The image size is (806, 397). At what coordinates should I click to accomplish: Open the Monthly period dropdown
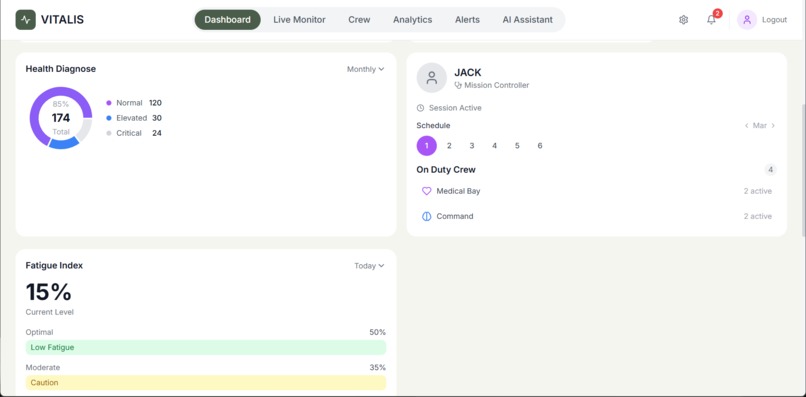(x=365, y=69)
